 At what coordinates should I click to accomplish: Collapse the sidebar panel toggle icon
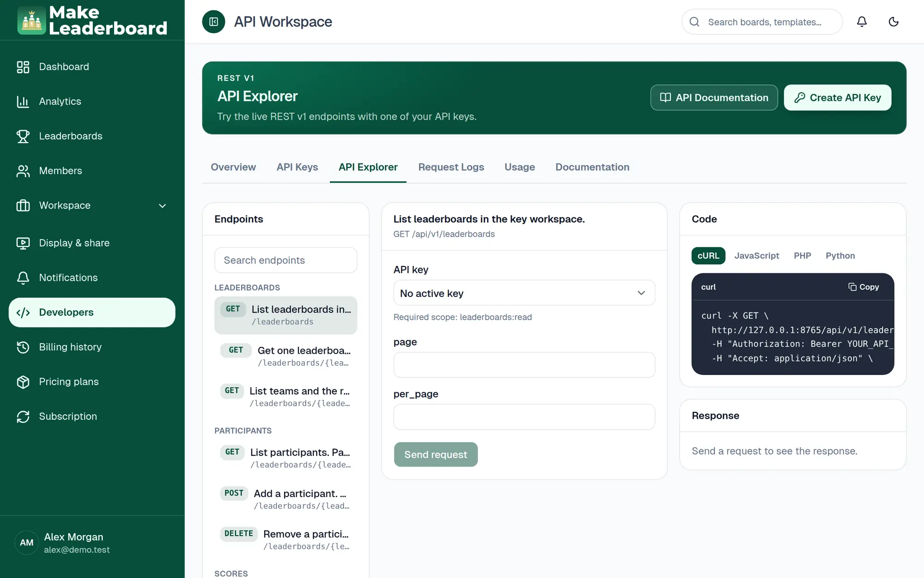coord(213,22)
